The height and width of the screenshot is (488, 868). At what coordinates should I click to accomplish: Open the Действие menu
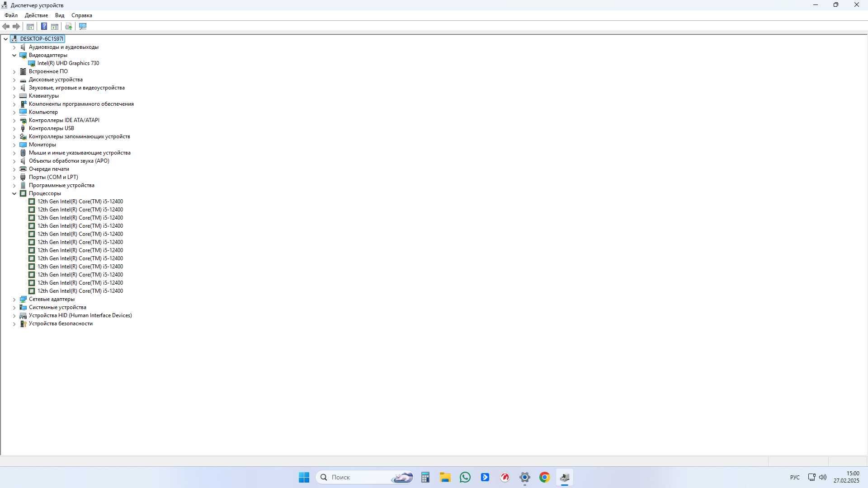tap(36, 15)
